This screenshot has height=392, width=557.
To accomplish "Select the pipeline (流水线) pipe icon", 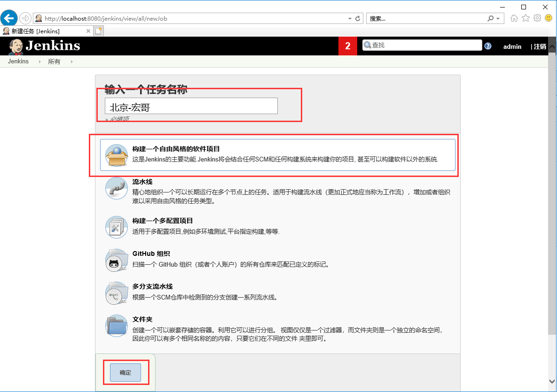I will pos(117,188).
